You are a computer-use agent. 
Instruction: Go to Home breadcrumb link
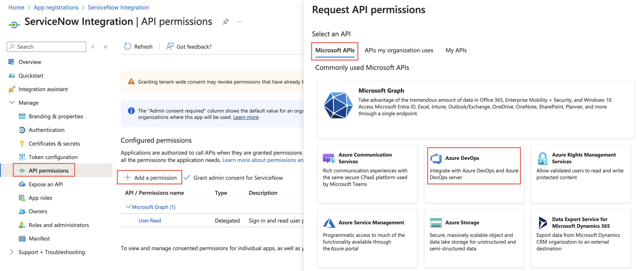pos(16,8)
